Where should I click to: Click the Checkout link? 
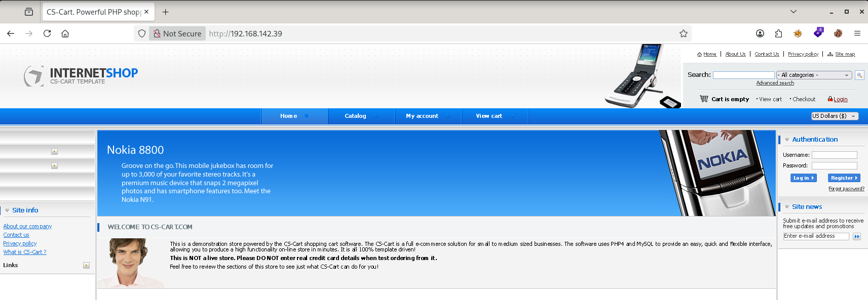point(804,99)
